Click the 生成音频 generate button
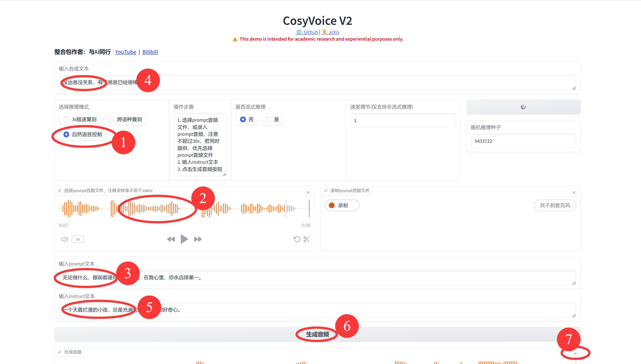 [x=318, y=335]
